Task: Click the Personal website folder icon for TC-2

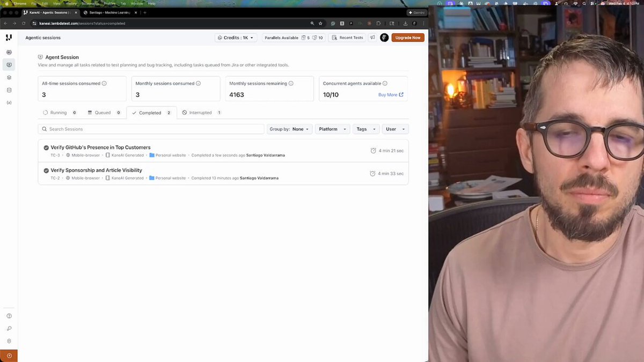Action: [152, 178]
